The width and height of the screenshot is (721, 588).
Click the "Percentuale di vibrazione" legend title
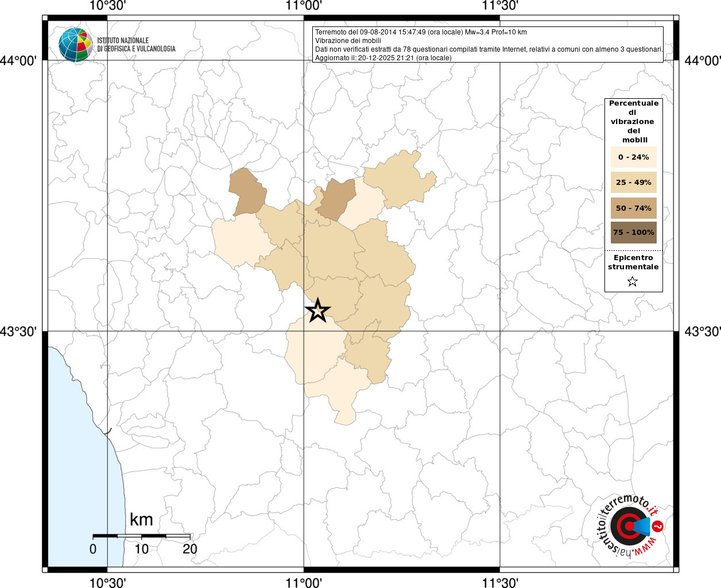(633, 121)
